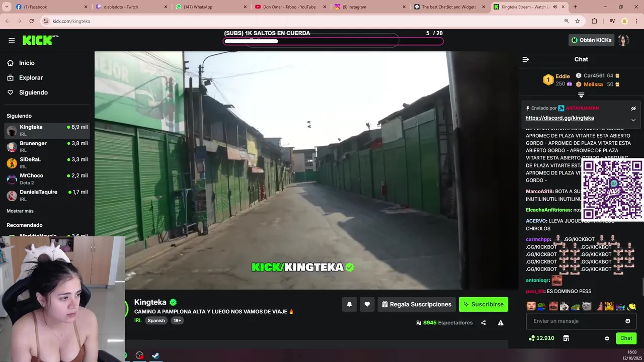Open the chat shop store icon
The height and width of the screenshot is (362, 644).
(x=566, y=338)
